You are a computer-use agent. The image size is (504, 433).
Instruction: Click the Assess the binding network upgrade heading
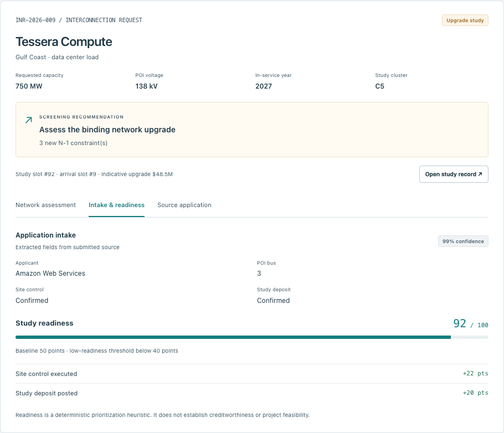click(107, 130)
